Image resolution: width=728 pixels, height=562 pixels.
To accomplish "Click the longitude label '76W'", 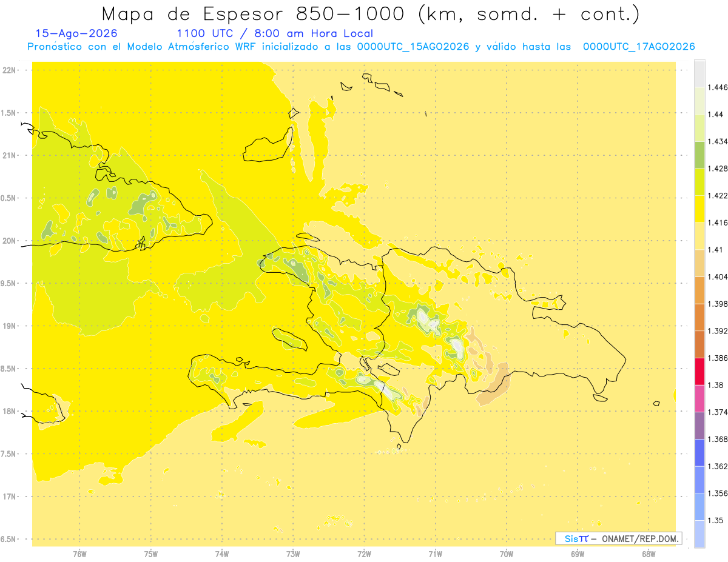I will pyautogui.click(x=79, y=554).
